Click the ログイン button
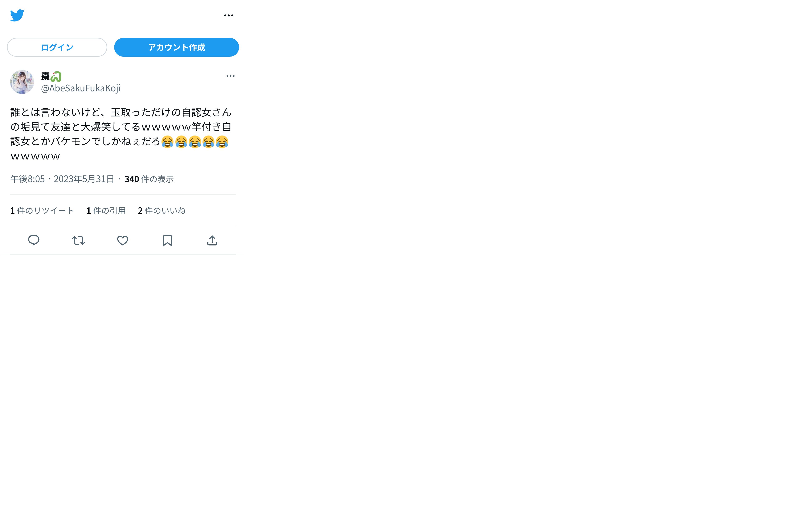 (57, 47)
